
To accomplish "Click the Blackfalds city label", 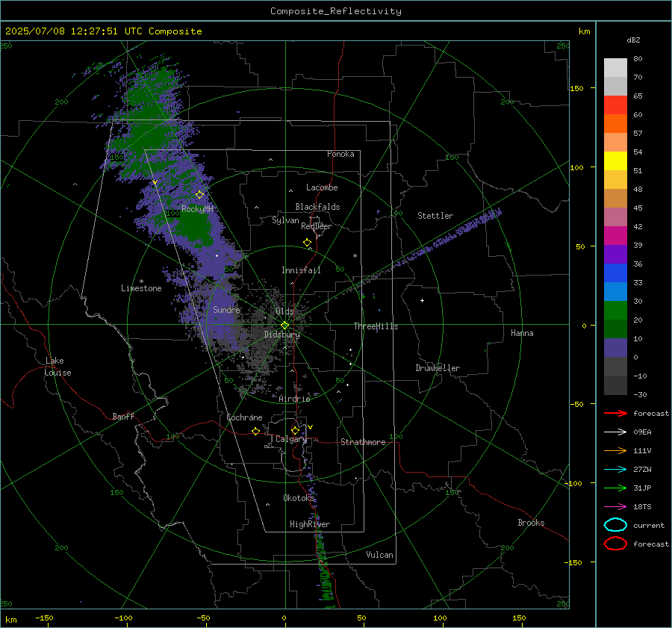I will pos(317,207).
